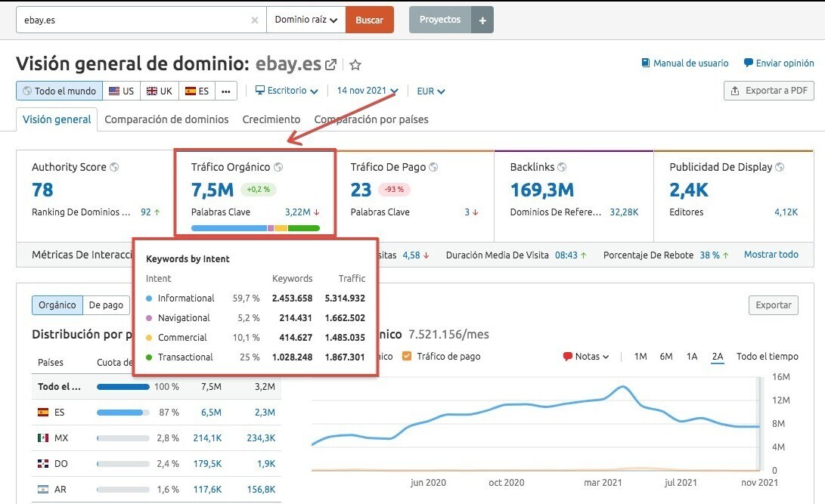The width and height of the screenshot is (825, 504).
Task: Click the info icon beside Publicidad De Display
Action: coord(780,167)
